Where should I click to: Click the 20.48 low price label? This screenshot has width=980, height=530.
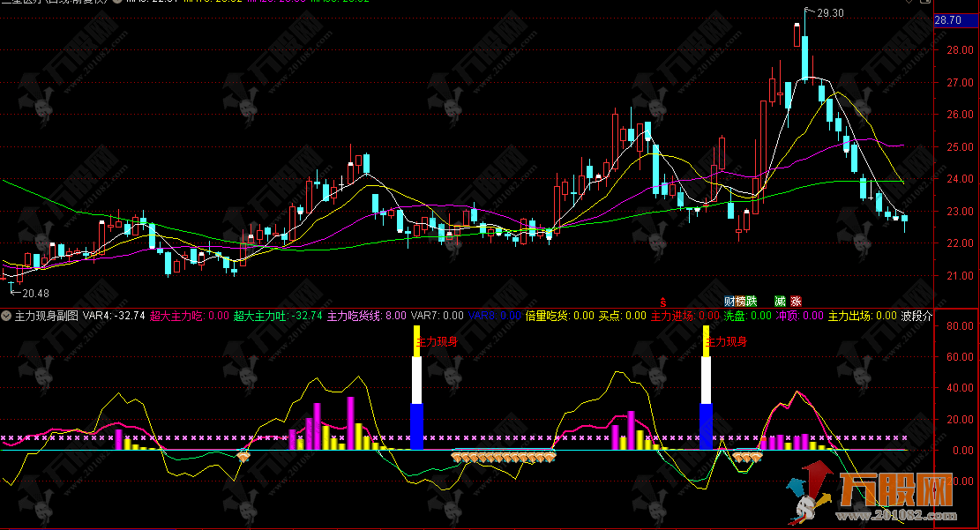pyautogui.click(x=35, y=293)
